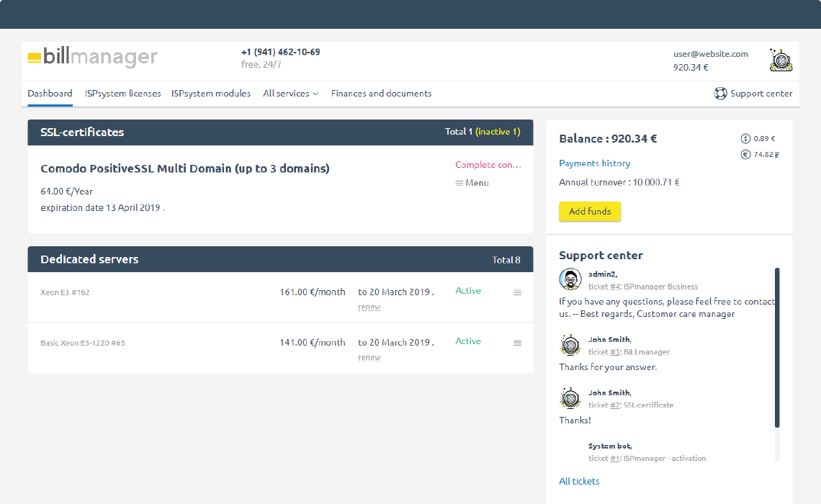Click the Active status for Basic Xeon E3-1220 #65
This screenshot has height=504, width=821.
pos(468,341)
